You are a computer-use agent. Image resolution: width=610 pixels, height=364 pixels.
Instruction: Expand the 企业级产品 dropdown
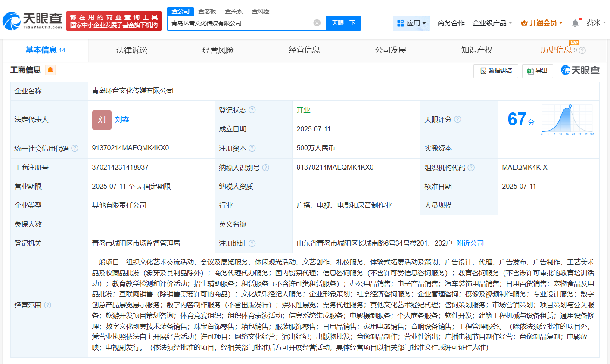[x=492, y=23]
